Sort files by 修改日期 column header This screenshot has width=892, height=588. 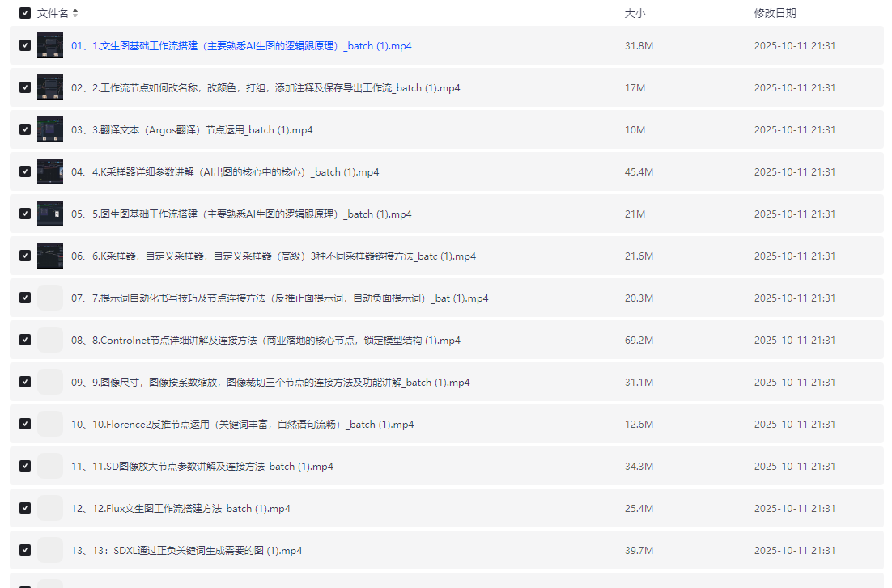[x=775, y=13]
